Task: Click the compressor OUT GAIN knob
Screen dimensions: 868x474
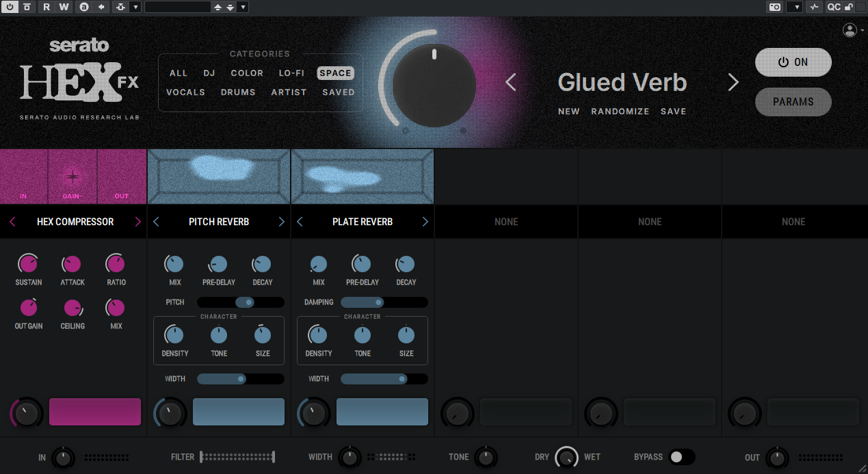Action: (x=28, y=308)
